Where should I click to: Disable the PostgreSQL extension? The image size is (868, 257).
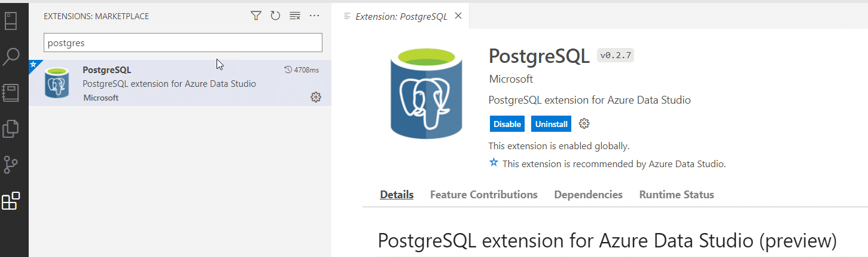[x=507, y=124]
